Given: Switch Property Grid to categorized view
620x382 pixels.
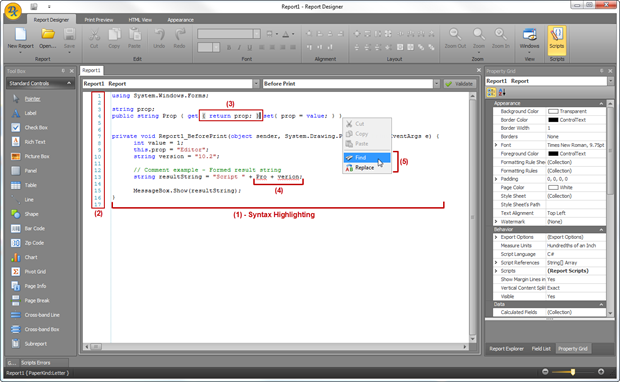Looking at the screenshot, I should click(491, 92).
